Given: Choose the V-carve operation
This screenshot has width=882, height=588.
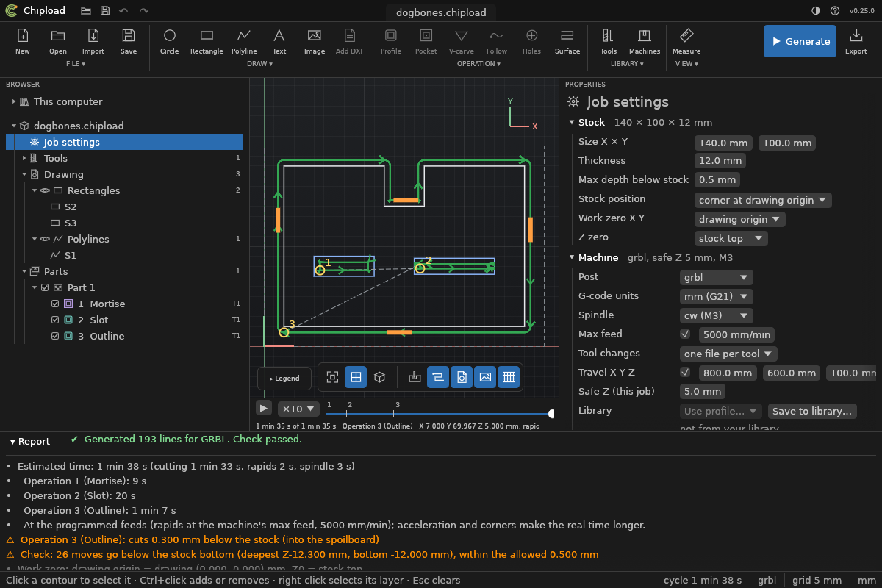Looking at the screenshot, I should tap(462, 41).
